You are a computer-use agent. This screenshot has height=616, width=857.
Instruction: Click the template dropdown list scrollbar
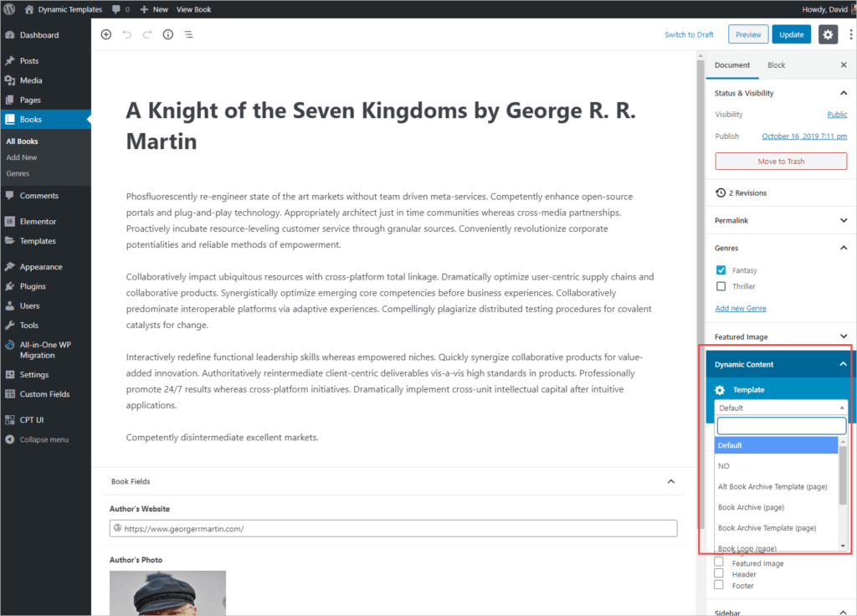click(843, 475)
